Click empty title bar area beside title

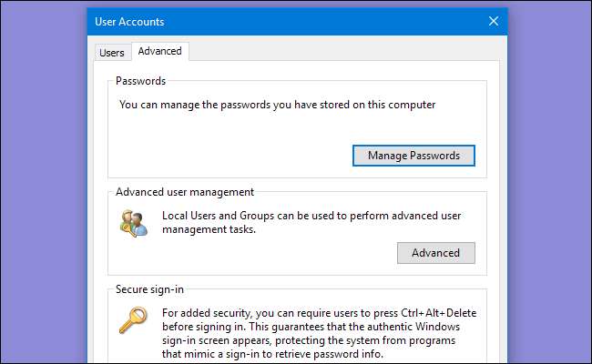[x=319, y=21]
